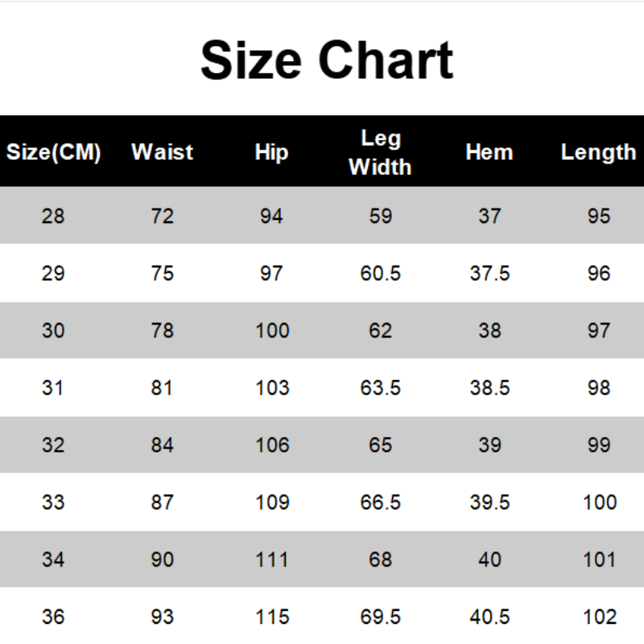Select the Leg Width column header

[380, 152]
